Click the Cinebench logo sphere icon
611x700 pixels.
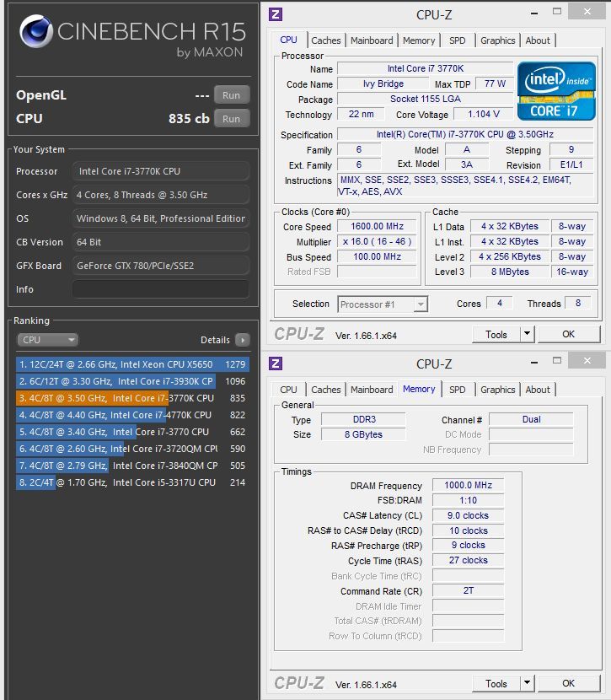pyautogui.click(x=36, y=31)
